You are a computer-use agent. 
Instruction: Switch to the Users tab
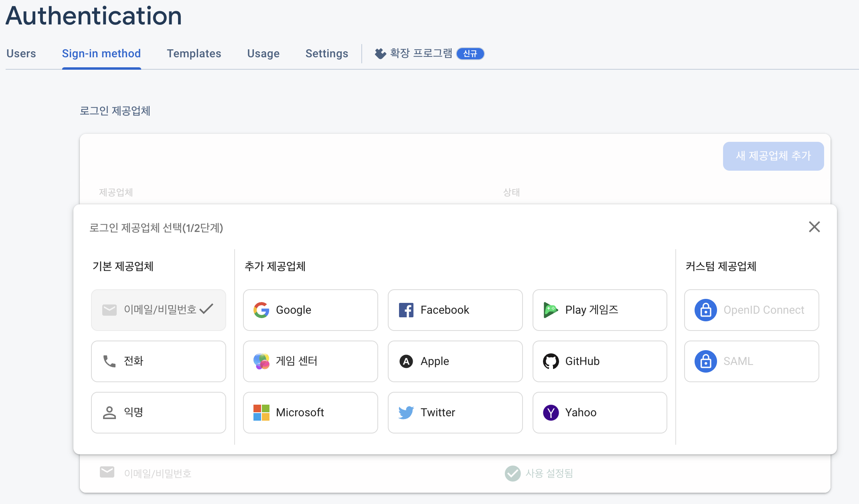coord(21,53)
